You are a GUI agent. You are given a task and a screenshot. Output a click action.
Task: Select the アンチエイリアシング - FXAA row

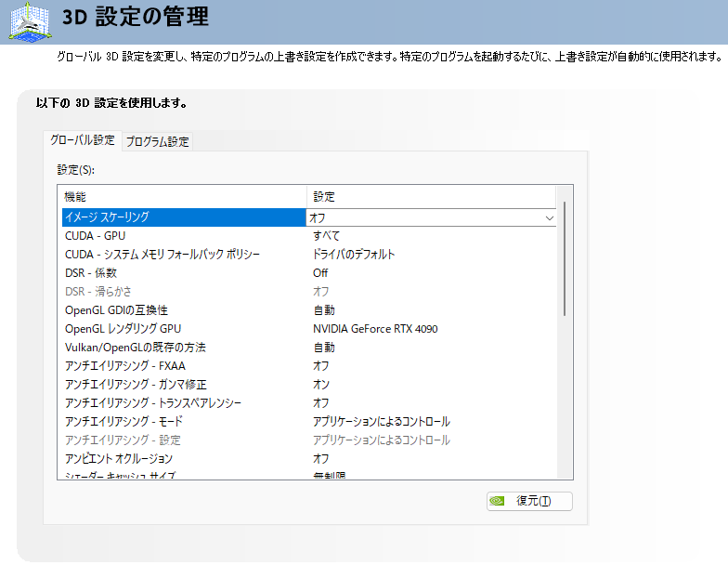308,366
